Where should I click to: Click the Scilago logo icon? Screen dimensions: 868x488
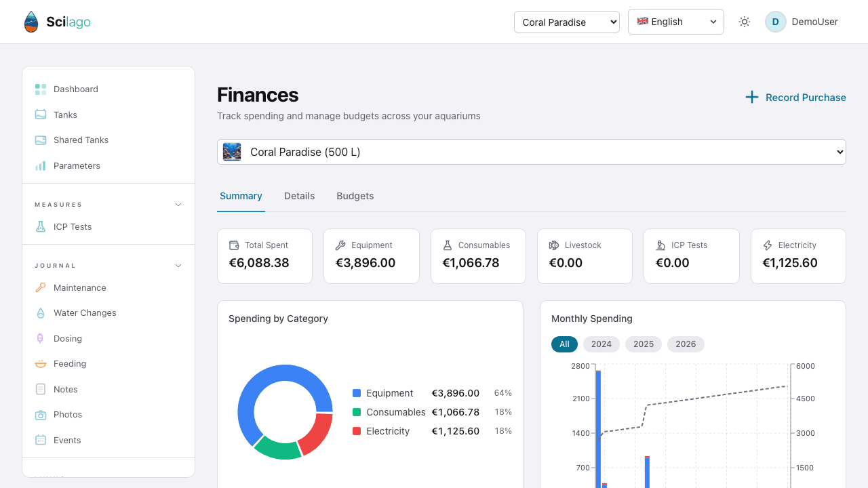click(x=31, y=22)
